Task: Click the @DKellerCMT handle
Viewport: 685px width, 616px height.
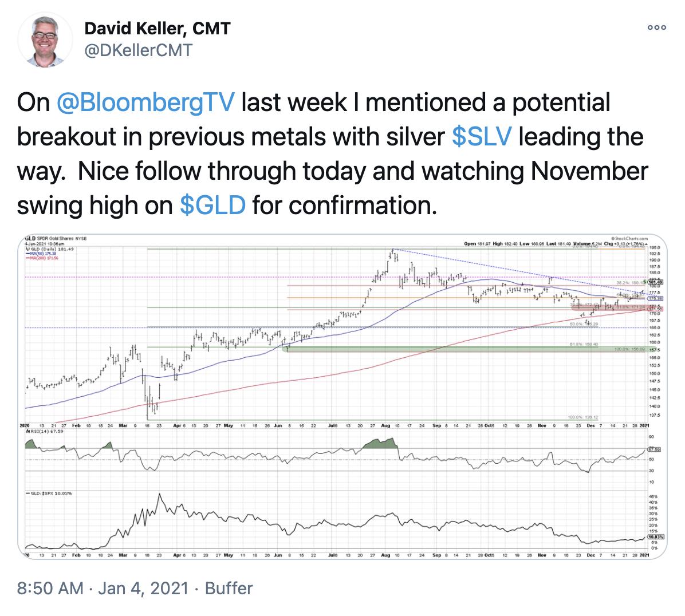Action: click(x=138, y=50)
